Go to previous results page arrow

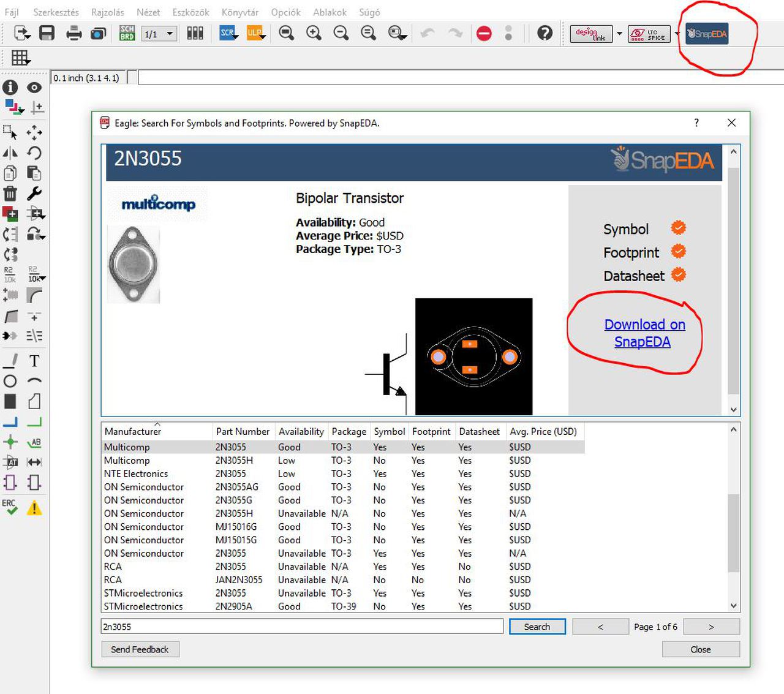(x=600, y=627)
